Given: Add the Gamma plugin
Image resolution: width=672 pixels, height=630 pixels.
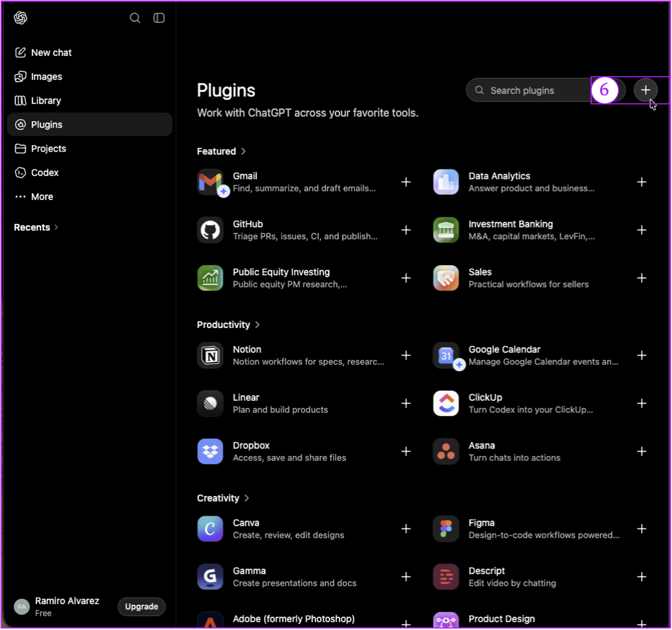Looking at the screenshot, I should pos(406,577).
